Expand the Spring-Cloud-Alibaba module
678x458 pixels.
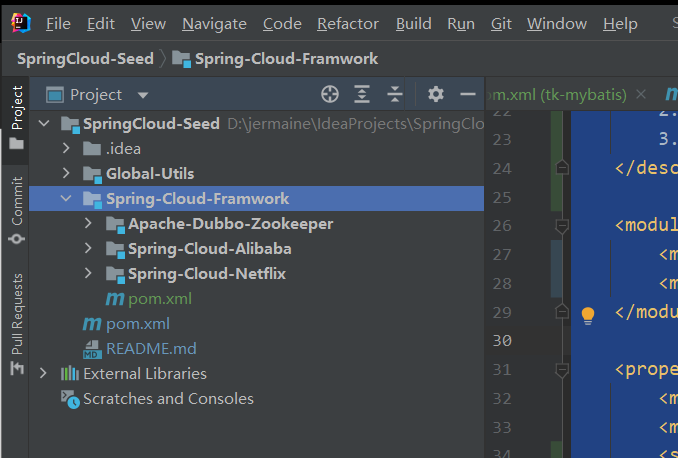88,249
